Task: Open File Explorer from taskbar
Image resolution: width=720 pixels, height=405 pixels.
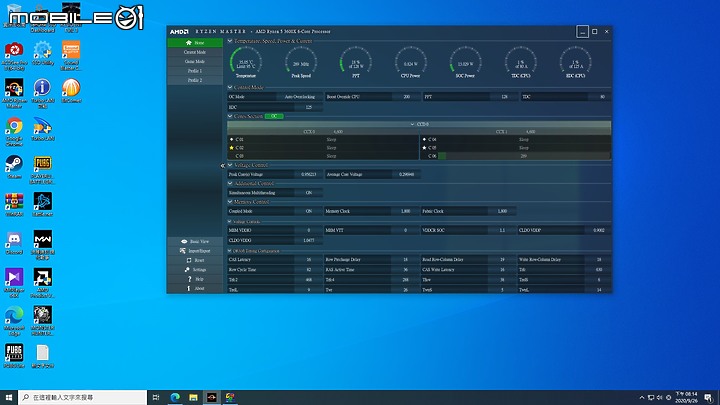Action: [193, 397]
